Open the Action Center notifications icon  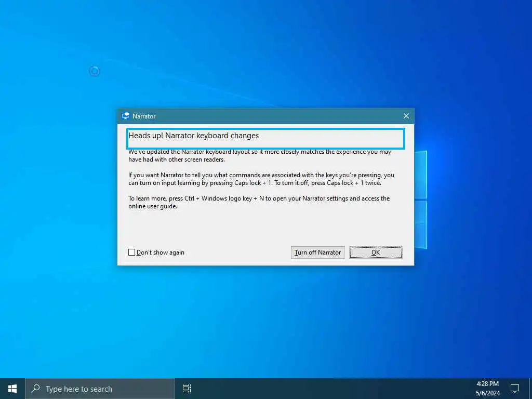coord(515,389)
